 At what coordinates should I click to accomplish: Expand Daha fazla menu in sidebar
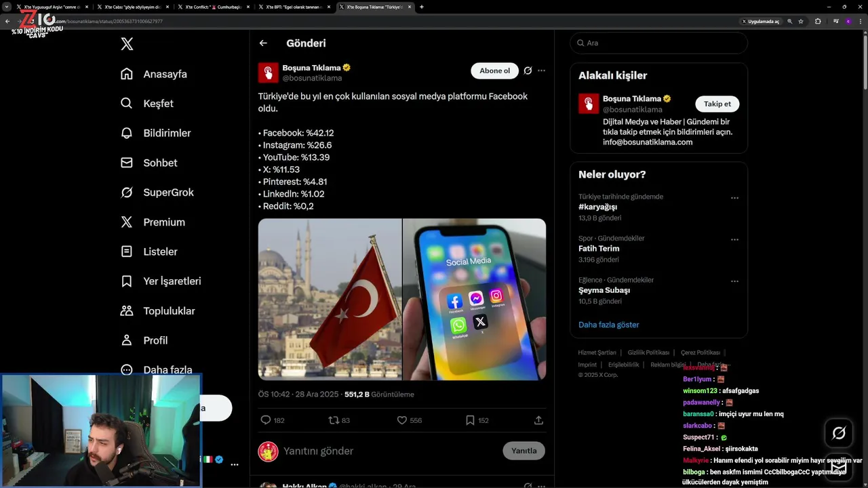(156, 369)
